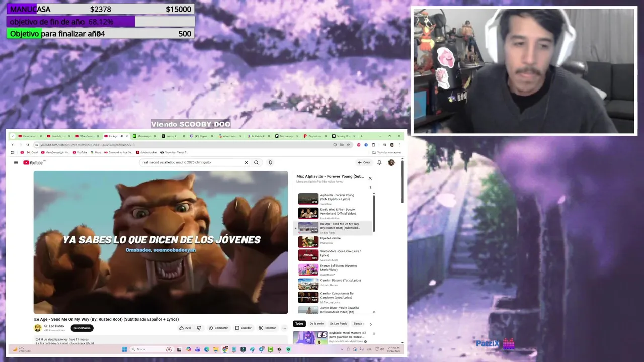Click the Ice Age video player
This screenshot has height=362, width=644.
160,242
